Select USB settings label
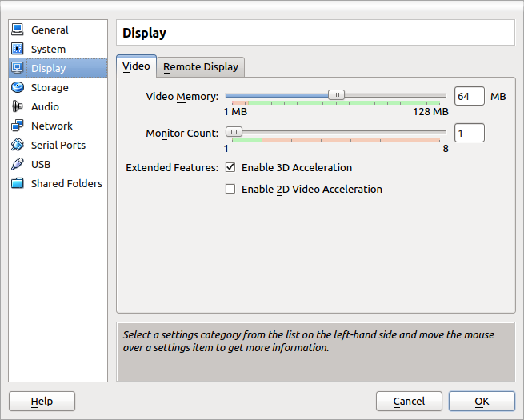 click(x=41, y=164)
